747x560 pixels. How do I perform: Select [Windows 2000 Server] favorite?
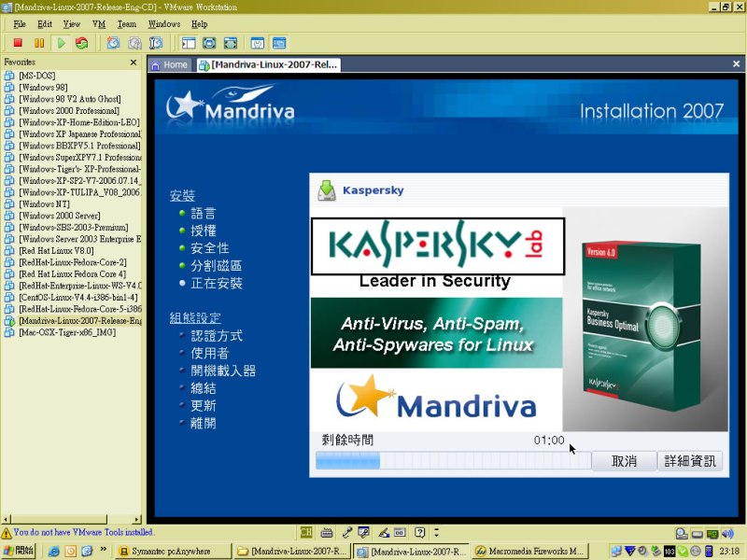[x=60, y=216]
